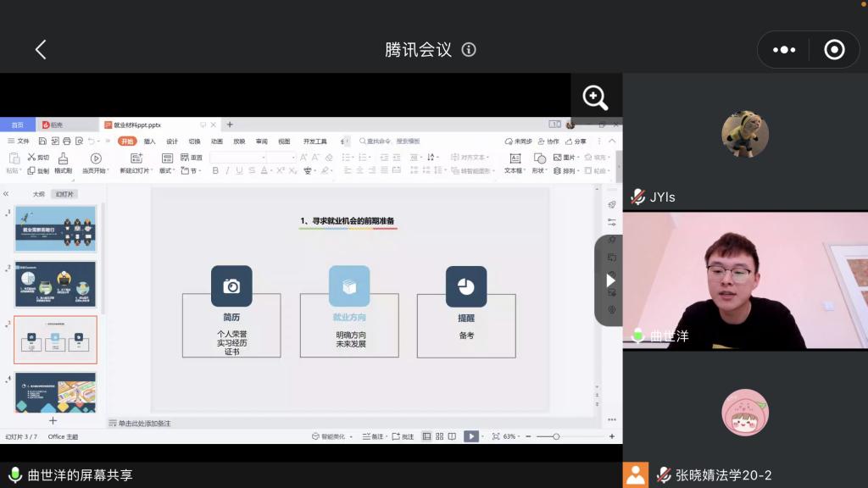The height and width of the screenshot is (488, 868).
Task: Open meeting info next to 腾讯会议 title
Action: pyautogui.click(x=469, y=50)
